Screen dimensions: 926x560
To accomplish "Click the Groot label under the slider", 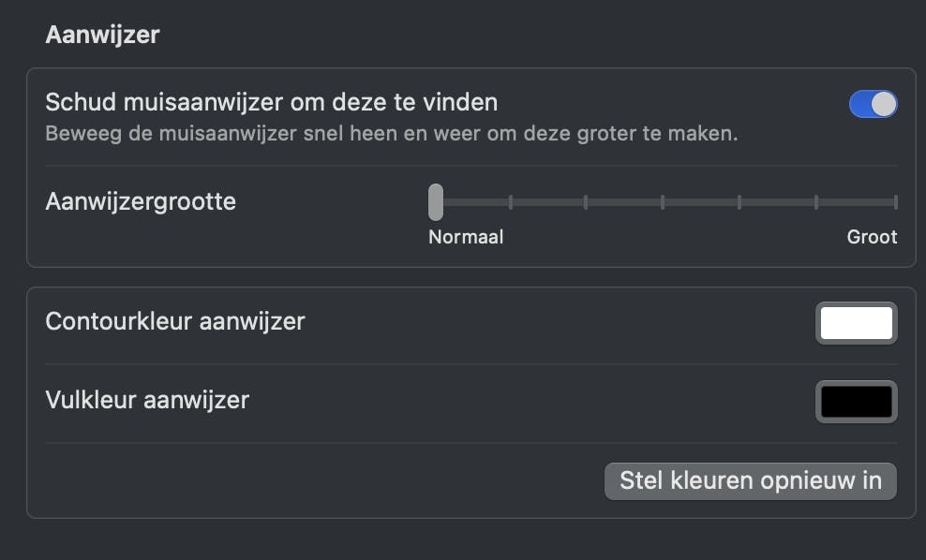I will click(872, 237).
